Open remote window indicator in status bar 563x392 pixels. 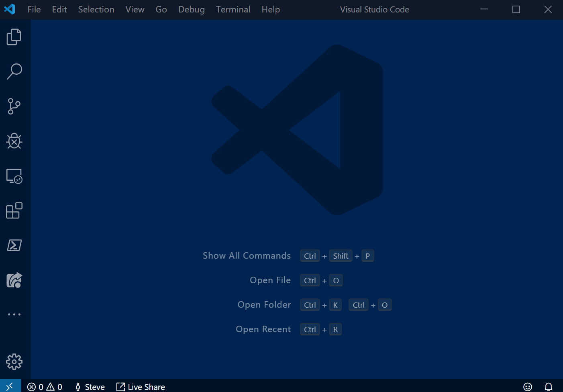pyautogui.click(x=10, y=386)
